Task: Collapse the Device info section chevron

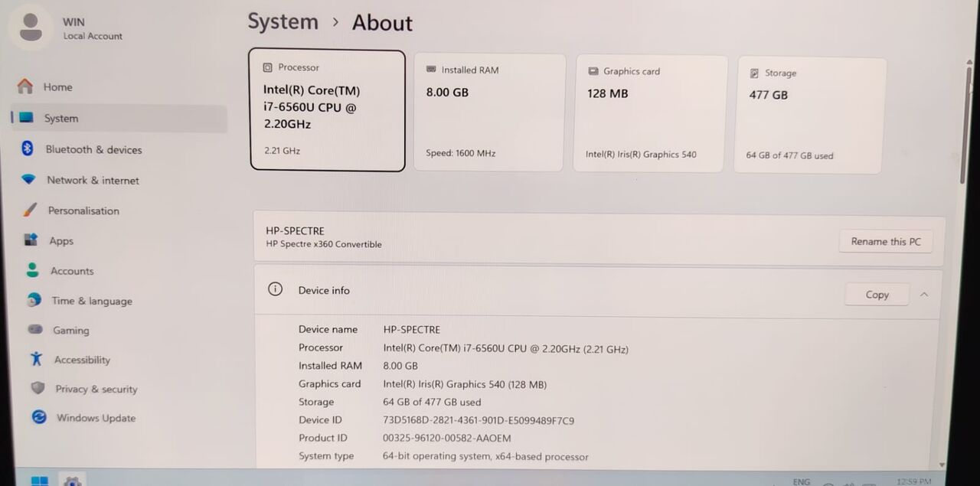Action: pos(924,294)
